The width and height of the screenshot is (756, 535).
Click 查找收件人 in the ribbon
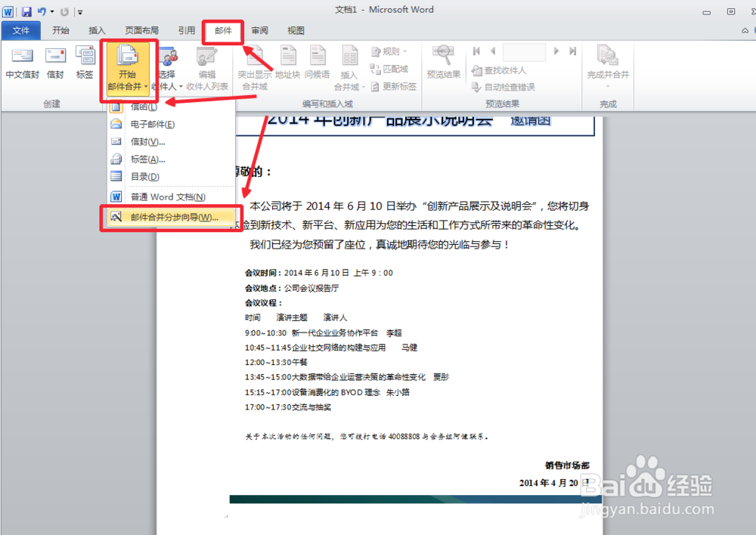(499, 70)
